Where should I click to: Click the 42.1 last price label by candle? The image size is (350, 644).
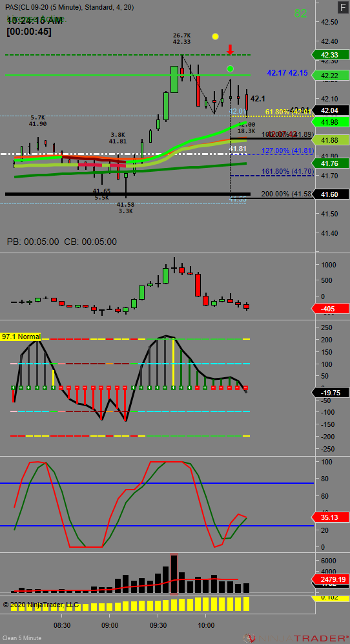(258, 99)
